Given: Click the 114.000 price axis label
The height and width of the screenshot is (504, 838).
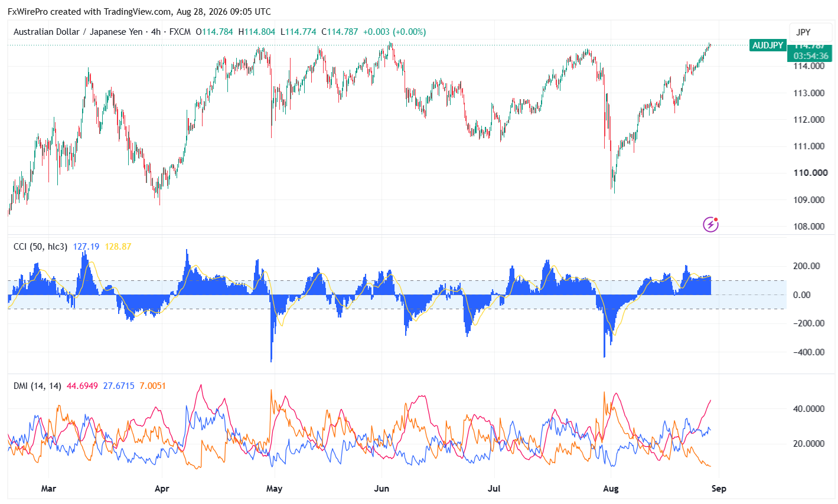Looking at the screenshot, I should click(x=809, y=66).
